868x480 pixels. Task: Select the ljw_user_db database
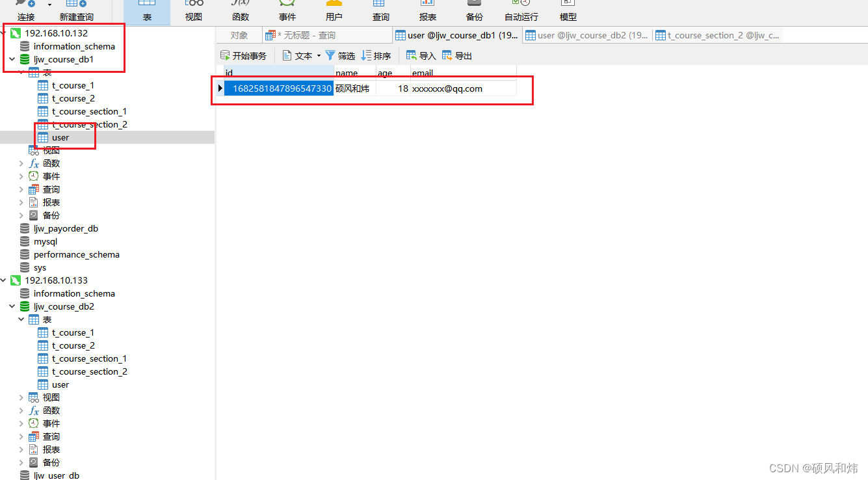pos(57,475)
